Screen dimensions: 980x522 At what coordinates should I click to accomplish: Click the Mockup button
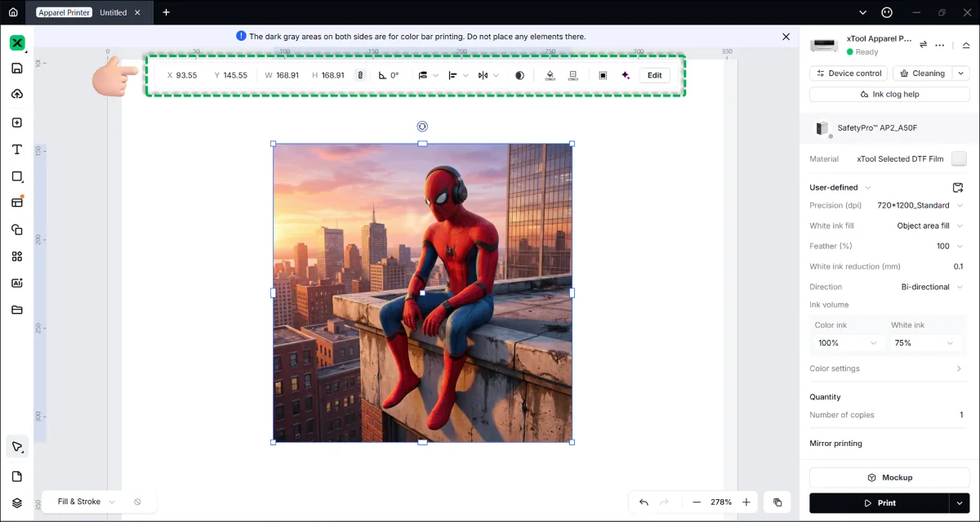click(x=889, y=477)
